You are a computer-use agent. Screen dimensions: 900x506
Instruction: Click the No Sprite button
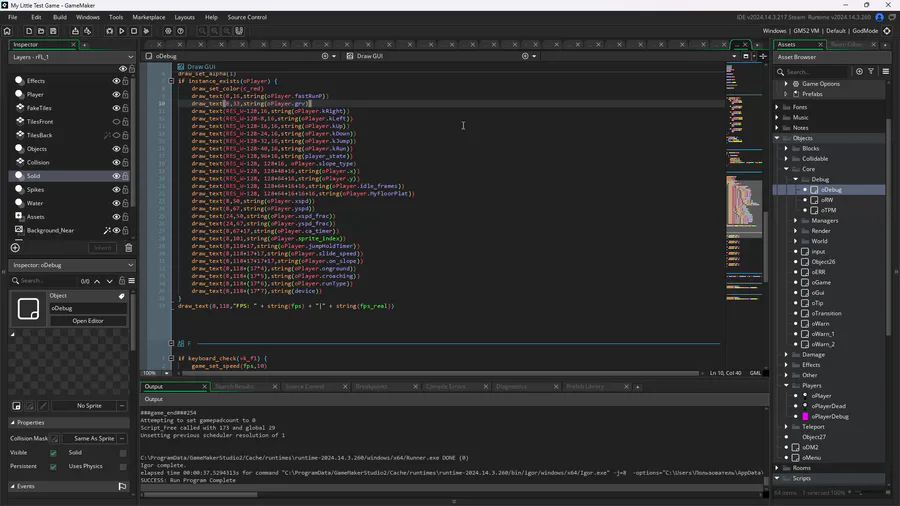tap(89, 405)
